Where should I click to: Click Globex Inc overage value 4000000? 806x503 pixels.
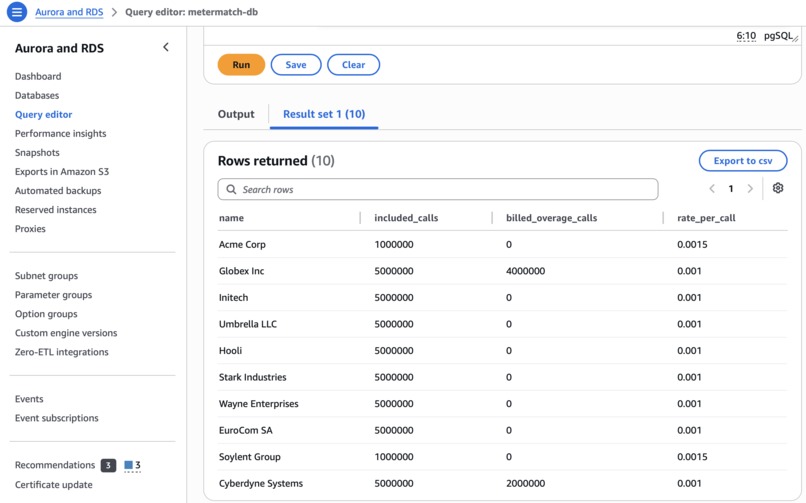(x=525, y=271)
